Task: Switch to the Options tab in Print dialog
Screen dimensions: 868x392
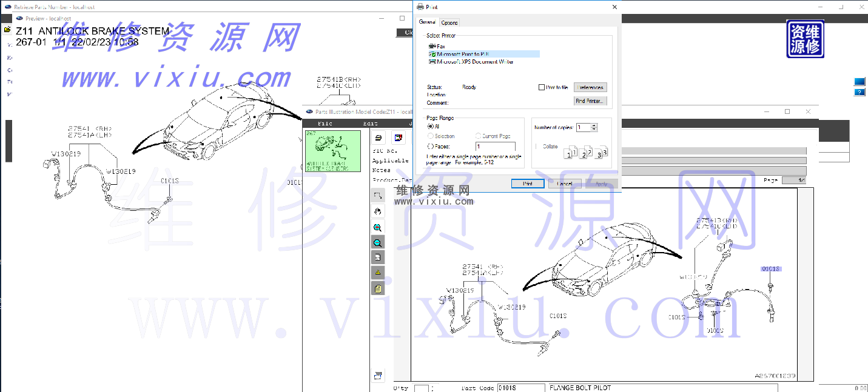Action: pos(449,22)
